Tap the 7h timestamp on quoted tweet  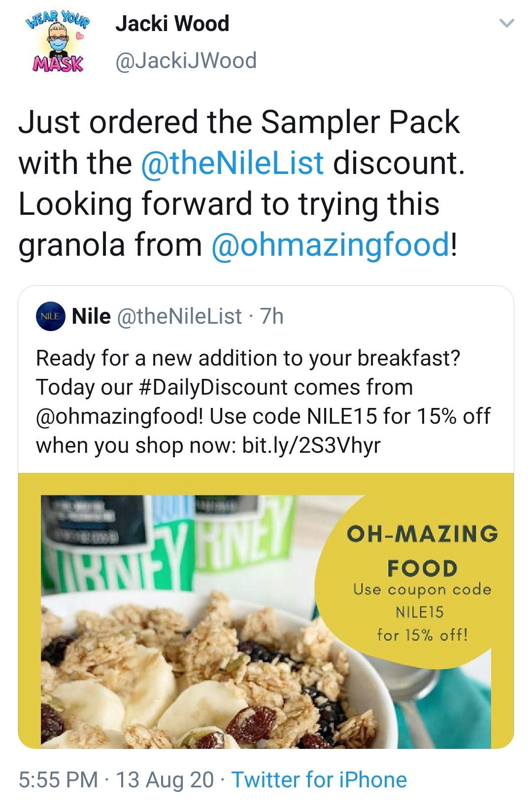271,316
